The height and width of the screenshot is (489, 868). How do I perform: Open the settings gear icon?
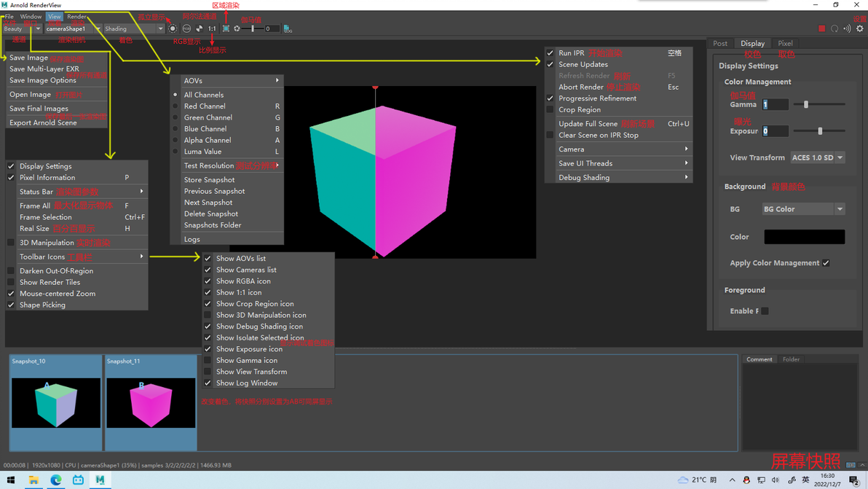860,28
